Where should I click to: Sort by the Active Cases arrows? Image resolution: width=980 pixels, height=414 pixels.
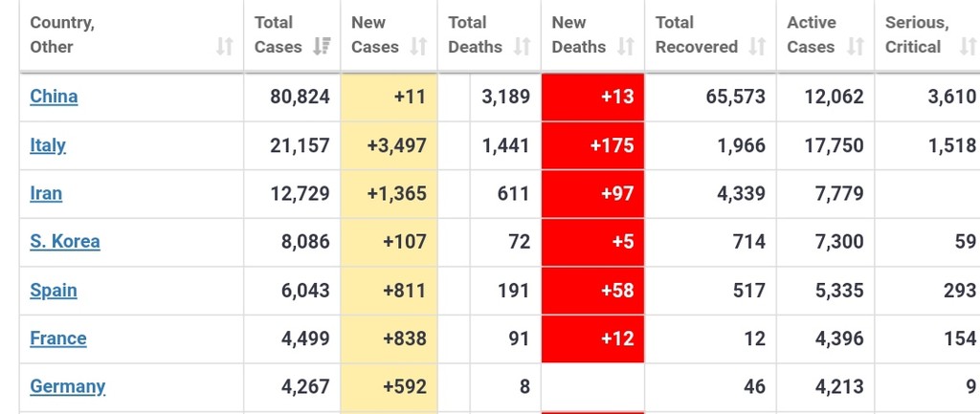pos(856,47)
